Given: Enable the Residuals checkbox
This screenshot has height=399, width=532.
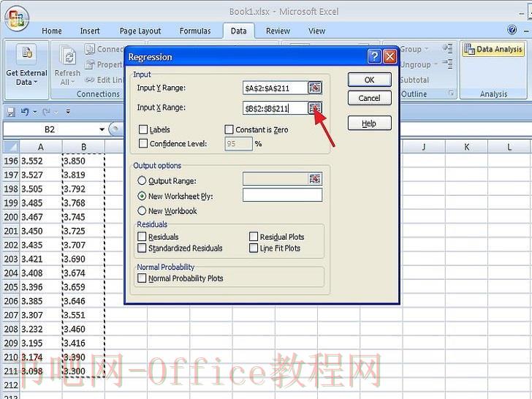Looking at the screenshot, I should pos(142,236).
